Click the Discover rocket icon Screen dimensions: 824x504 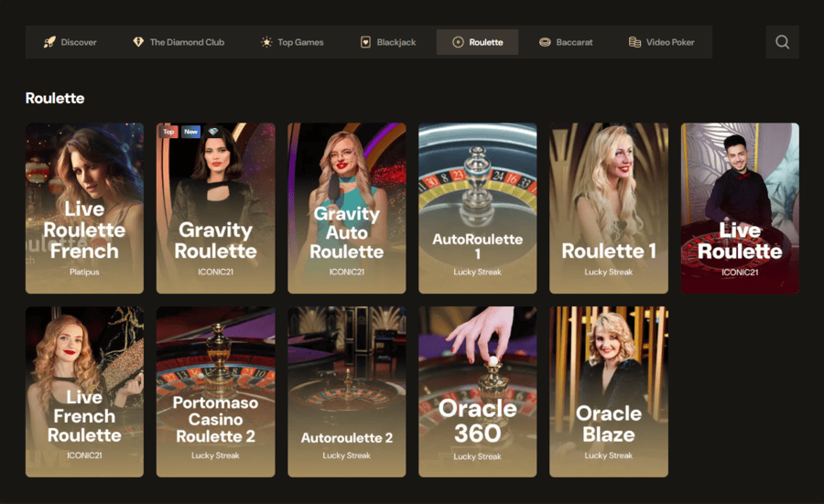point(49,42)
